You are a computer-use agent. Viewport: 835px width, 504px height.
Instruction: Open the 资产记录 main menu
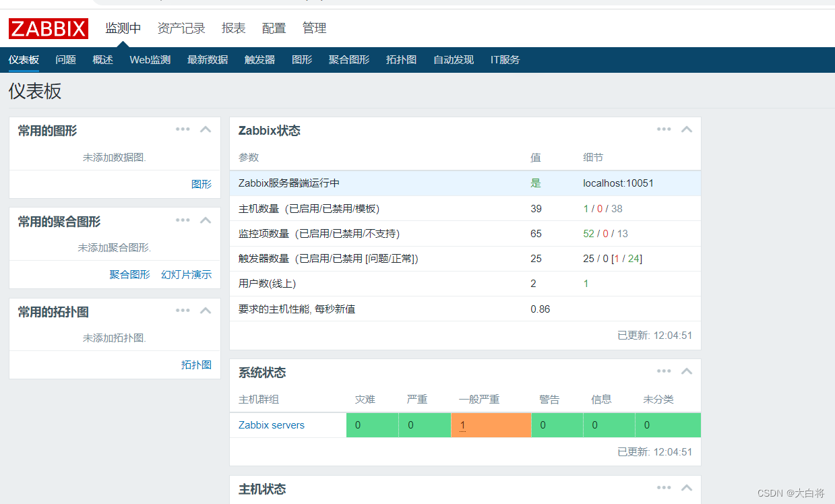(181, 28)
